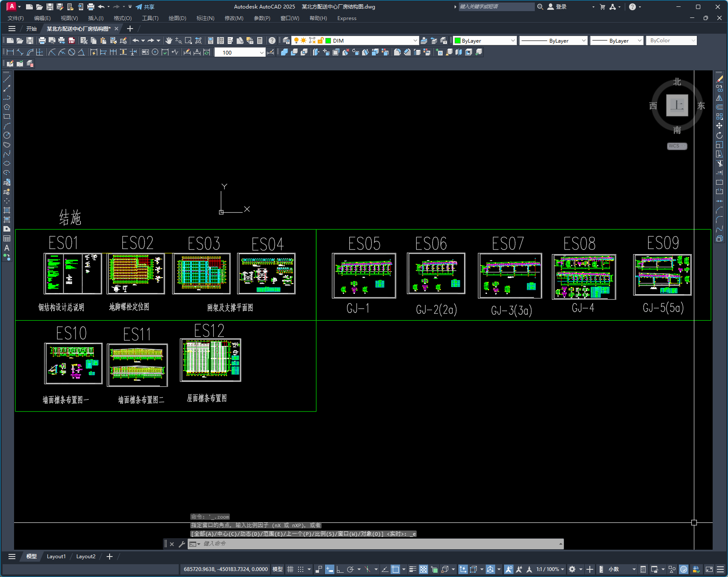Click the green ByLayer color swatch
728x577 pixels.
point(458,41)
